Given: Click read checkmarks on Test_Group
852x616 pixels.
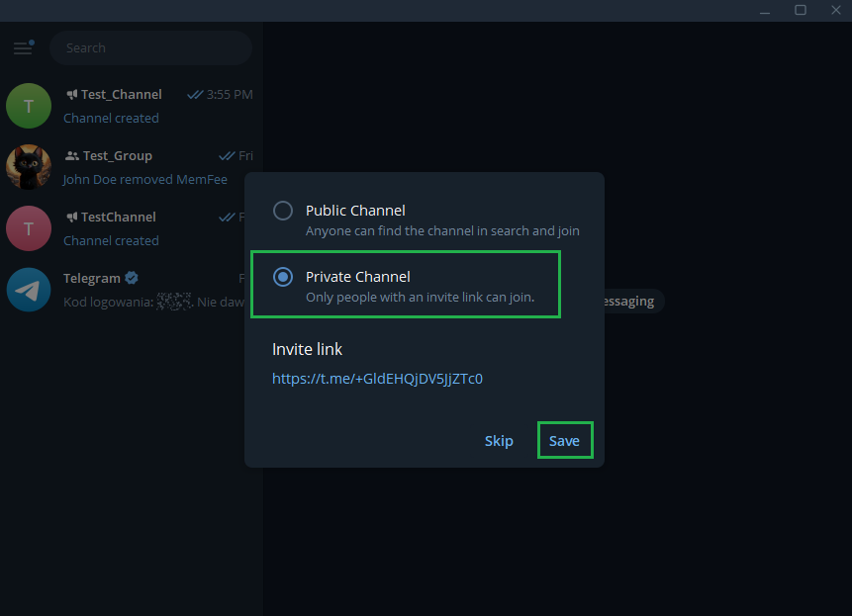Looking at the screenshot, I should [227, 156].
